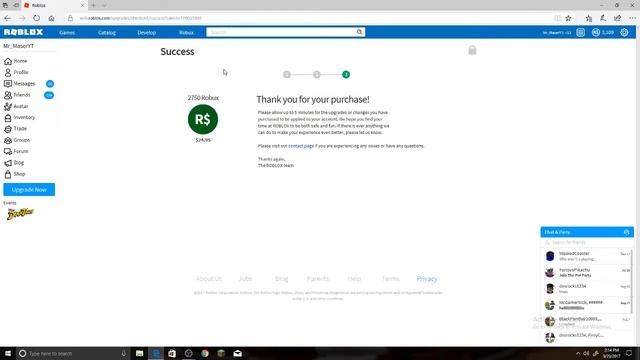Viewport: 640px width, 360px height.
Task: Click the Upgrade Now button
Action: coord(29,189)
